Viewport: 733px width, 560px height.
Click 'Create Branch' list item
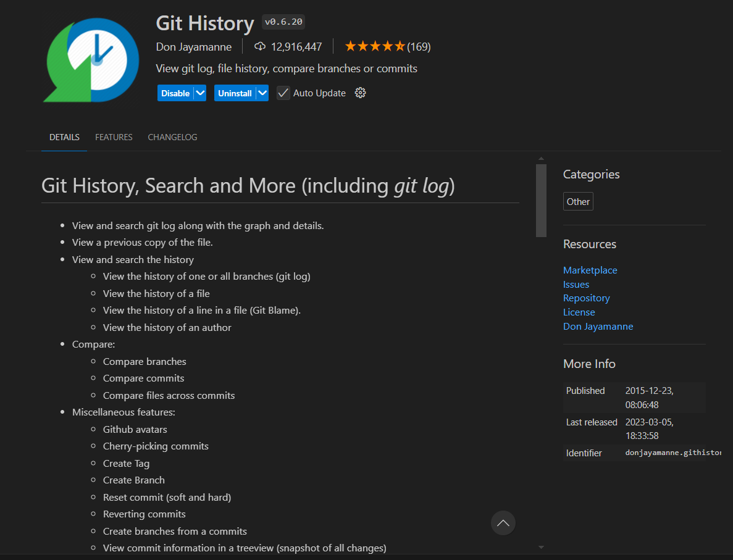[134, 480]
